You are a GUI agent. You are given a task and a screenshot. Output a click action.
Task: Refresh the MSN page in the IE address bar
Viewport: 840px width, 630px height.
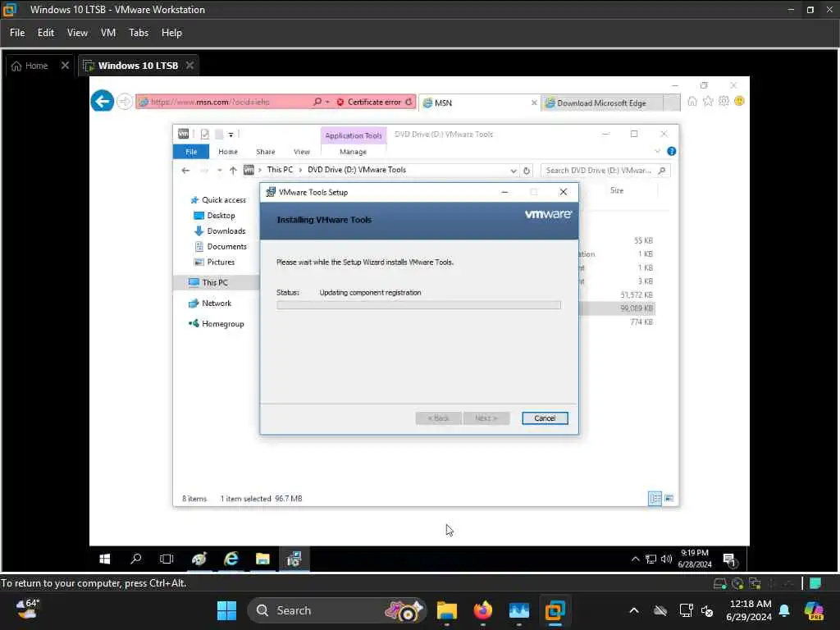(x=409, y=102)
